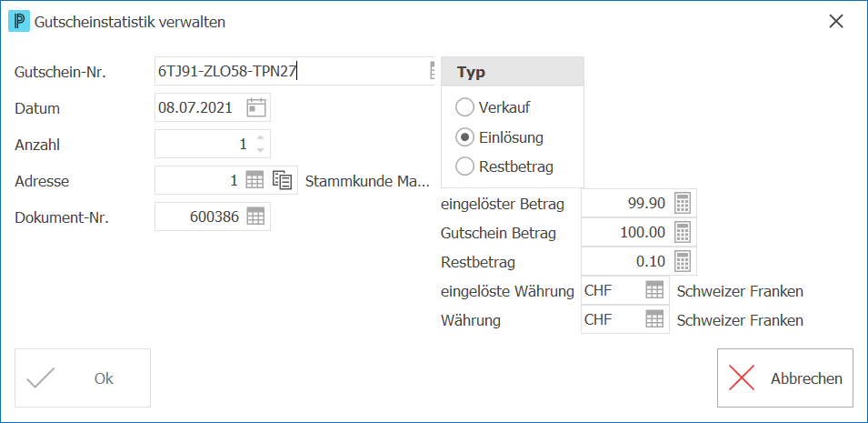This screenshot has width=868, height=423.
Task: Click the Abbrechen button
Action: pyautogui.click(x=785, y=378)
